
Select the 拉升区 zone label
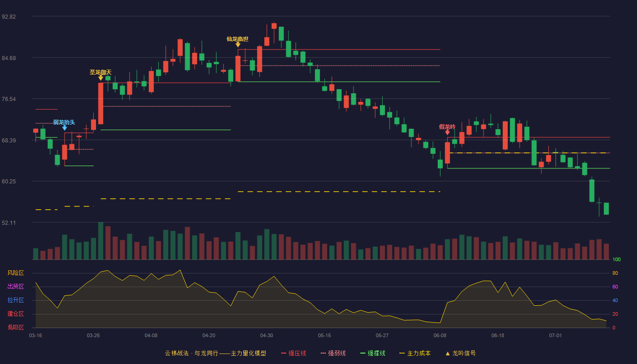tap(15, 300)
